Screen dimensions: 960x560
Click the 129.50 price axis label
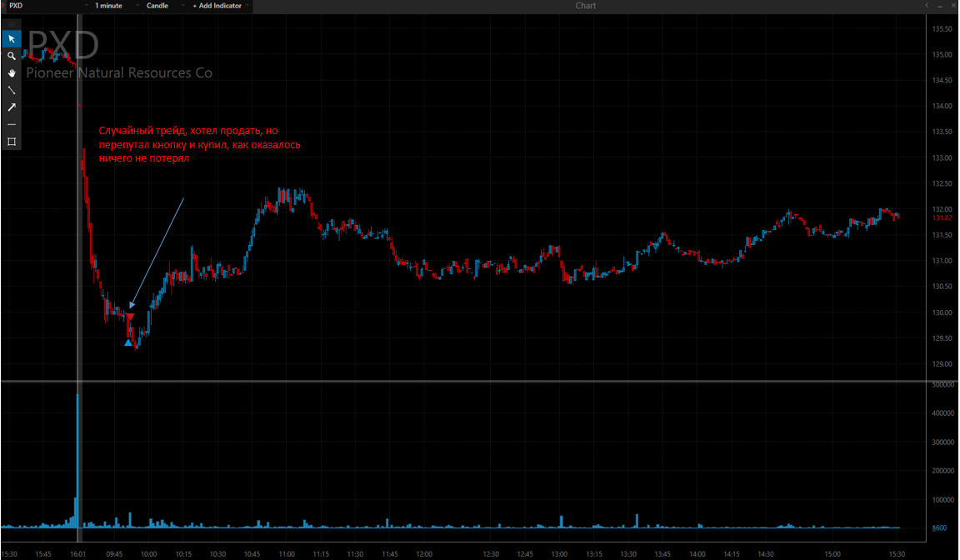click(942, 338)
